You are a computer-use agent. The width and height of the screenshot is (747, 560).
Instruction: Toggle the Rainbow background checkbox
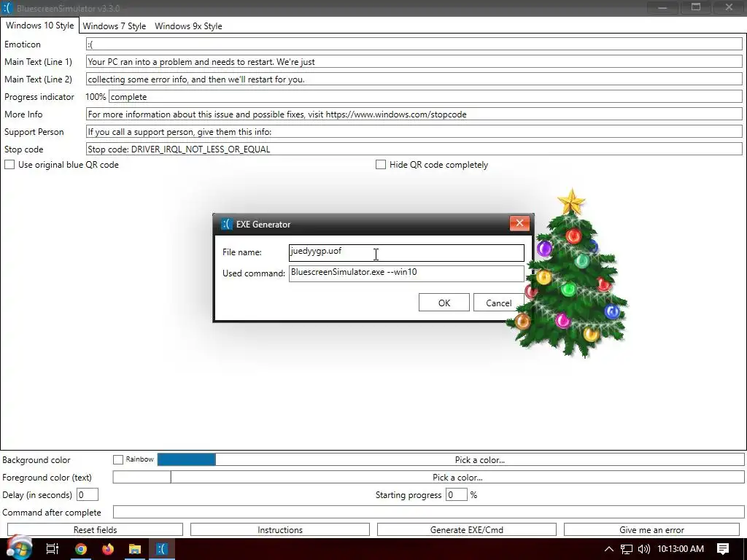[x=117, y=459]
